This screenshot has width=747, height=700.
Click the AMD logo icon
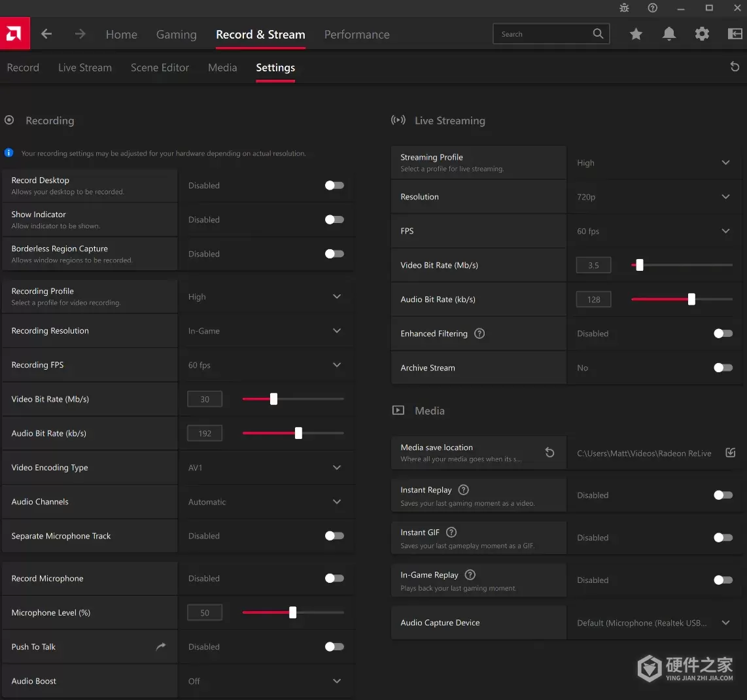point(15,33)
